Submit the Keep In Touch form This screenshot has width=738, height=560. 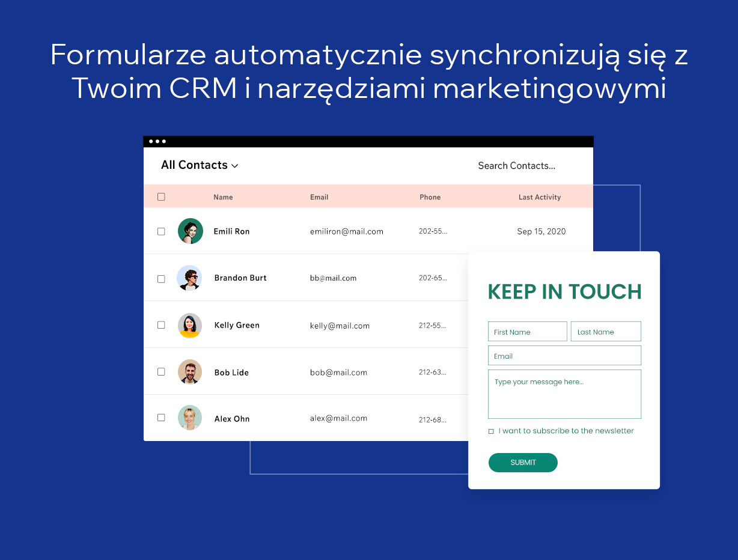[x=523, y=463]
